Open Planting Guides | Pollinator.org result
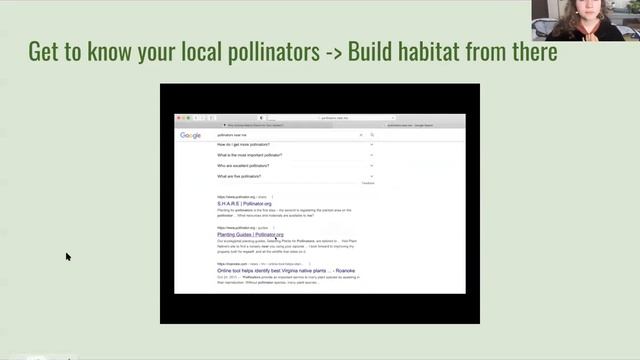This screenshot has height=360, width=640. 250,235
